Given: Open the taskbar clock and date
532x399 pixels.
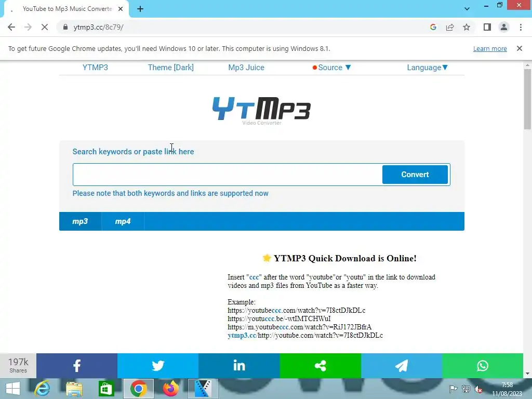Looking at the screenshot, I should (x=507, y=389).
